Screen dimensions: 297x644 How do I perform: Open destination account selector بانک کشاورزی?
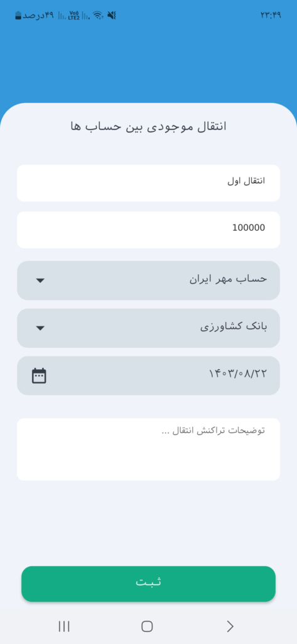pos(148,328)
